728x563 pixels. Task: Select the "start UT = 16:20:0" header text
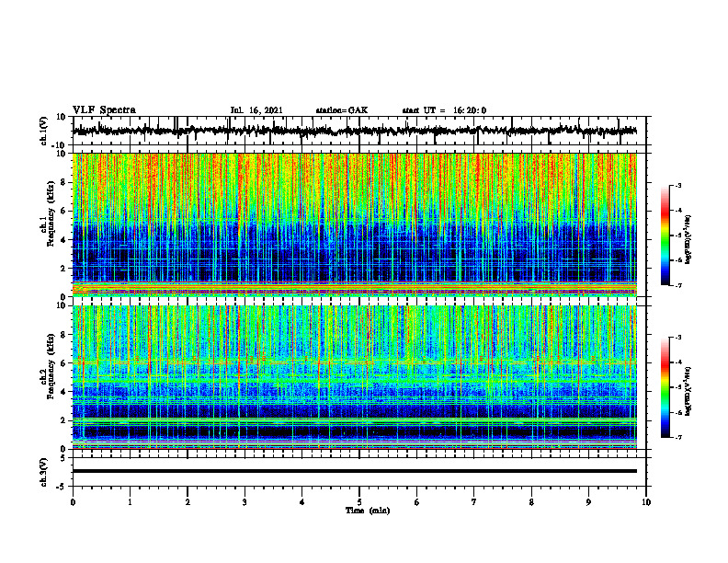tap(444, 110)
